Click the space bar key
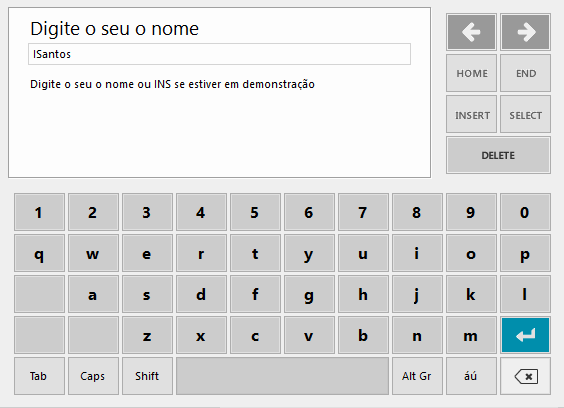The height and width of the screenshot is (408, 564). click(282, 376)
